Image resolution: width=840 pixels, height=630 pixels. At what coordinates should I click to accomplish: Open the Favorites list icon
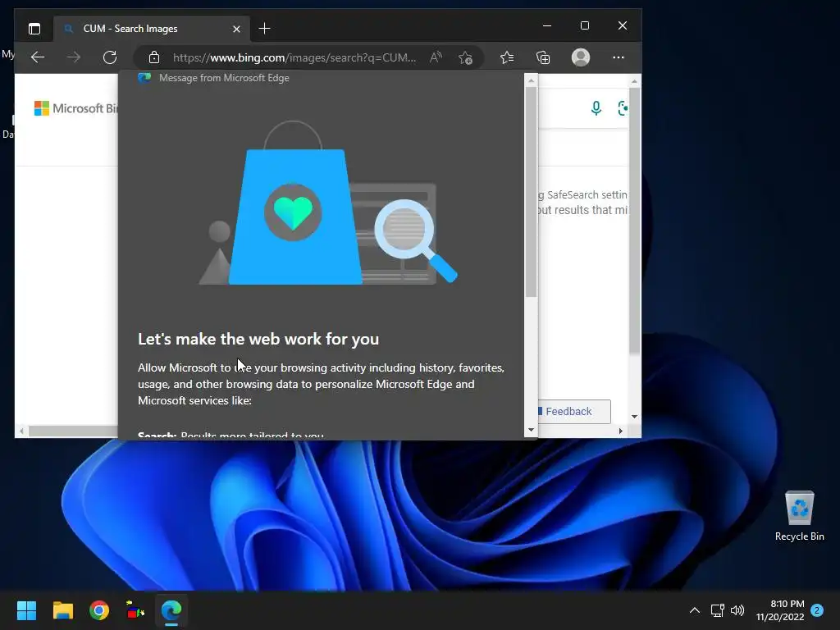pos(507,57)
